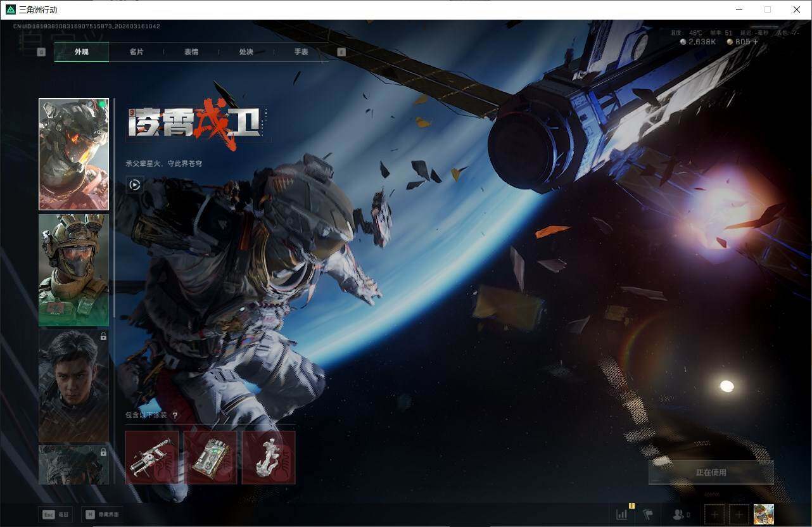Click the Esc 返回 back button
This screenshot has width=812, height=527.
point(54,514)
